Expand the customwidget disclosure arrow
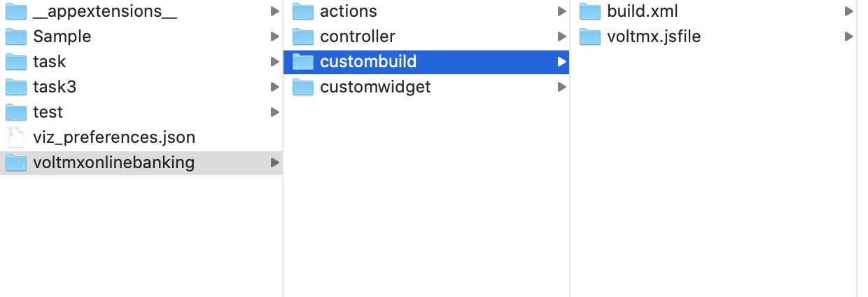 click(x=561, y=87)
